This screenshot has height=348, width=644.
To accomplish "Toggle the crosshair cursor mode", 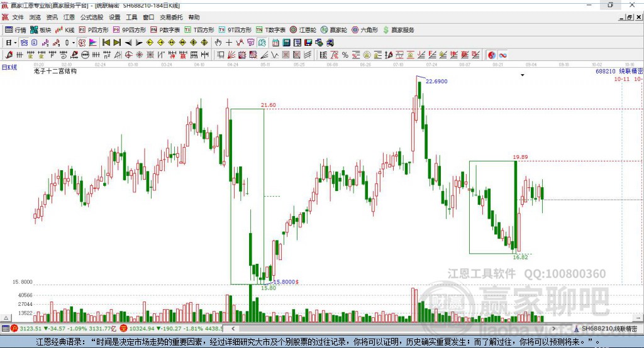I will tap(229, 43).
